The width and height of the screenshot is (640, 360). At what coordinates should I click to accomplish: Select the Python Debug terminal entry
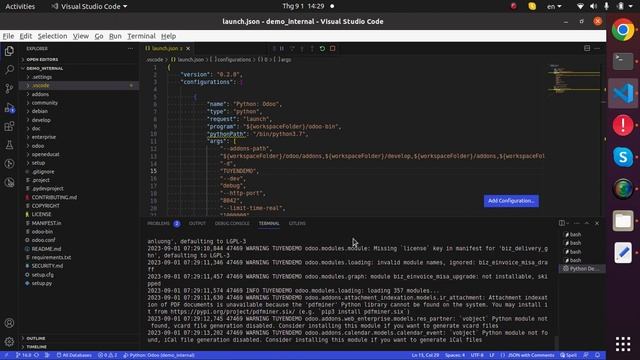[581, 269]
